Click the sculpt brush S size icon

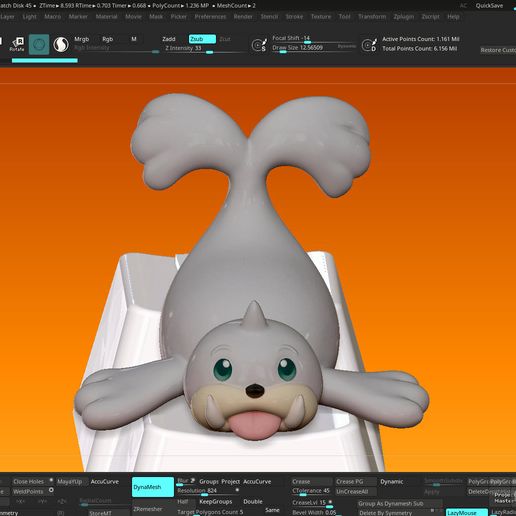click(259, 45)
